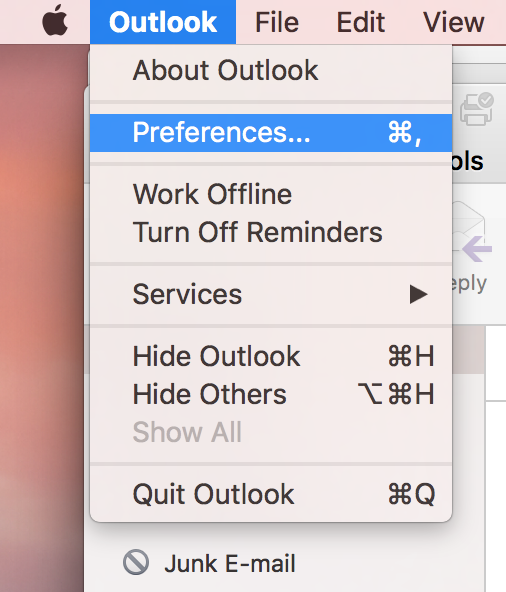
Task: Expand the Services submenu arrow
Action: point(418,294)
